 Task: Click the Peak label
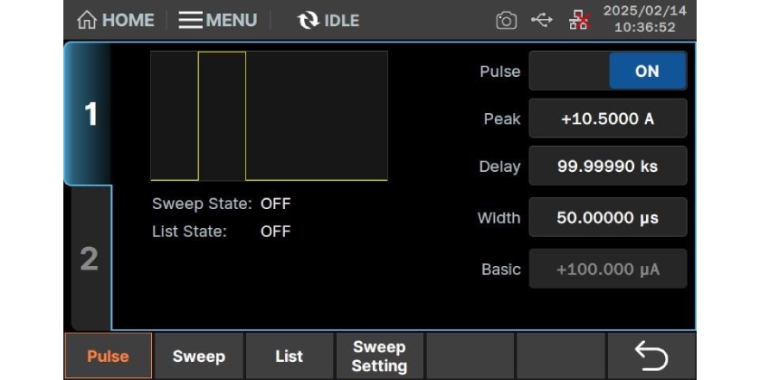click(x=502, y=119)
